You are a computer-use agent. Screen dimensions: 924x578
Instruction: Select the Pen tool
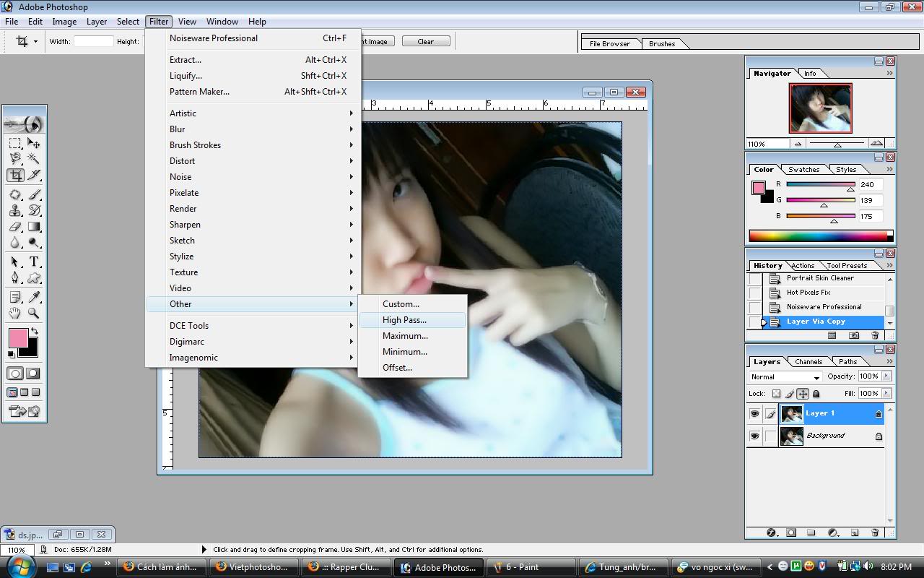[15, 277]
